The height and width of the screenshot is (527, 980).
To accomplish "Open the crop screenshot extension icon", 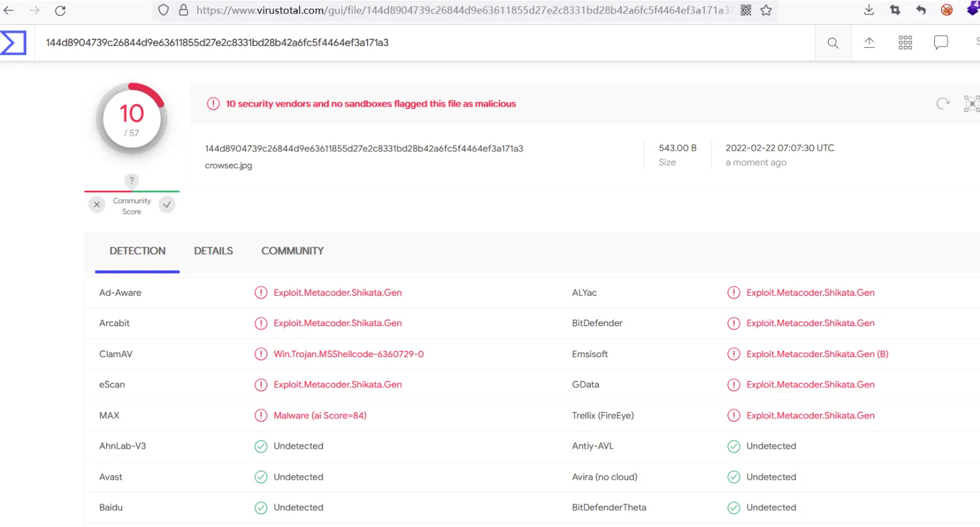I will click(895, 10).
